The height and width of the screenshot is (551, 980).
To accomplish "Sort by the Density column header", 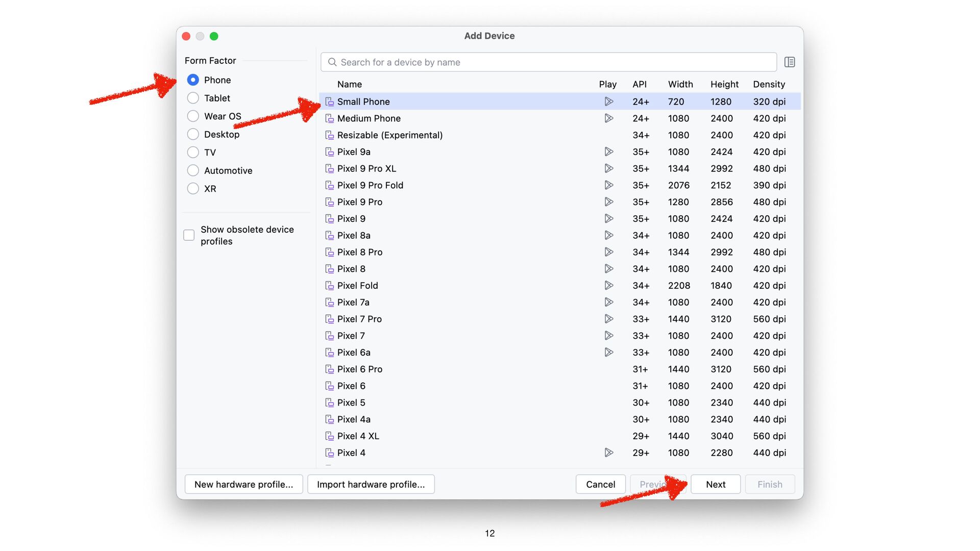I will (x=769, y=84).
